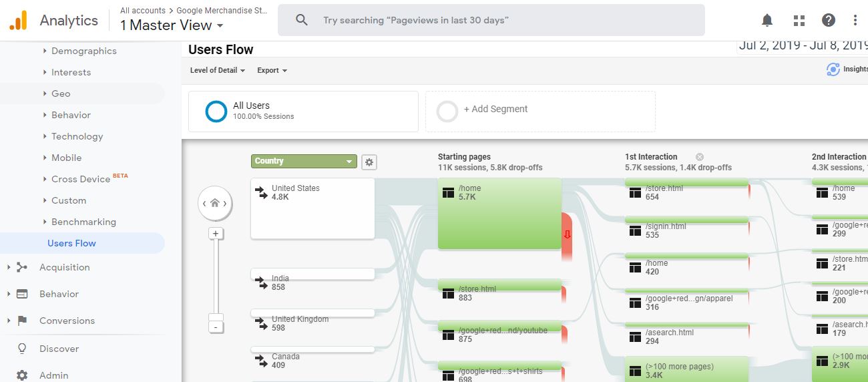Open Benchmarking in the sidebar
Screen dimensions: 868x382
(83, 222)
